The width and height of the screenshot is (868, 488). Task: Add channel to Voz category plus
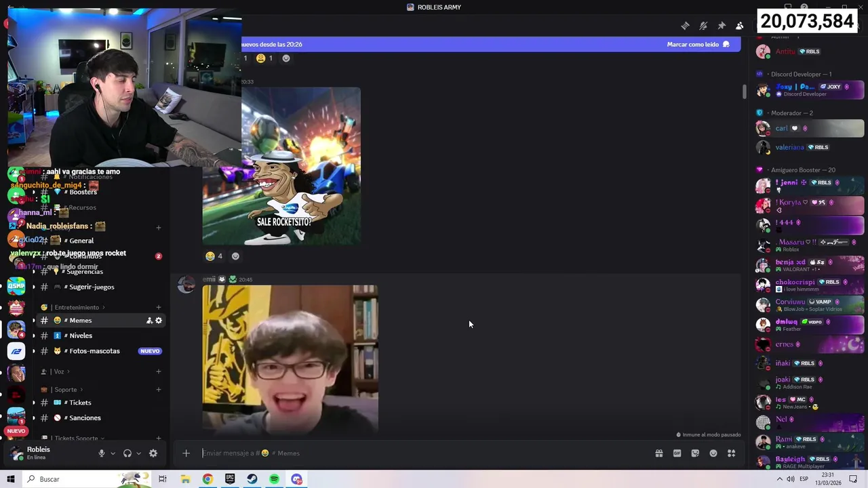tap(158, 371)
